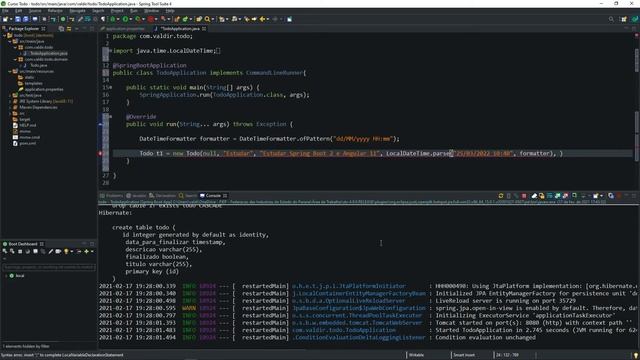The width and height of the screenshot is (640, 360).
Task: Open the Run button dropdown arrow
Action: [131, 19]
